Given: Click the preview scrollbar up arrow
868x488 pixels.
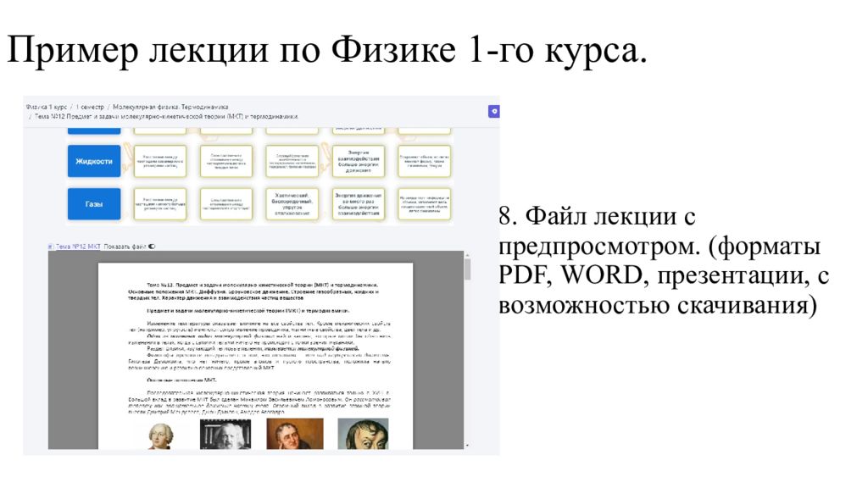Looking at the screenshot, I should click(467, 255).
